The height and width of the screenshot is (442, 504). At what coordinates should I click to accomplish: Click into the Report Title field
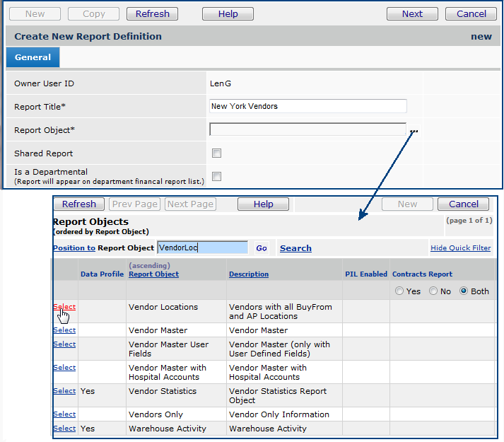(x=308, y=106)
